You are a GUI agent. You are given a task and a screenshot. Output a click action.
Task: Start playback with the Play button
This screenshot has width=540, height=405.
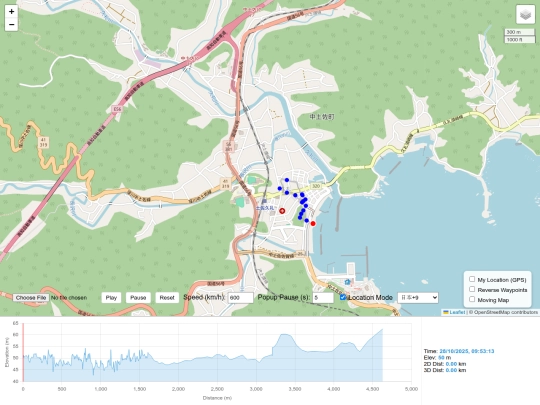click(x=111, y=298)
